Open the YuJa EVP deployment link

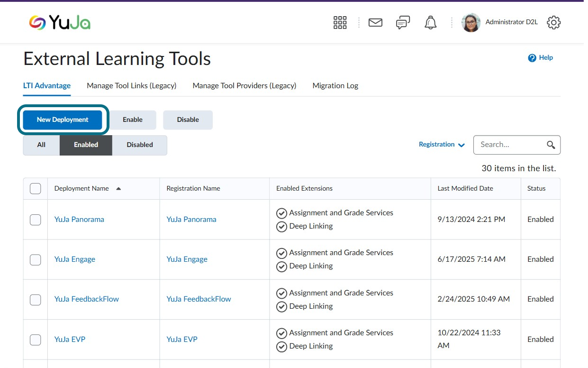pyautogui.click(x=70, y=340)
